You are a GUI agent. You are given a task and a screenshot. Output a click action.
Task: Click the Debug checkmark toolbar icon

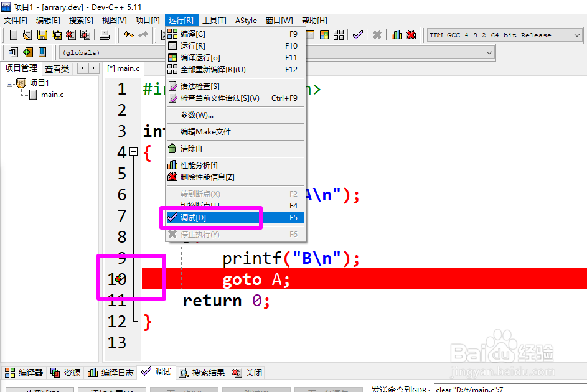pos(358,35)
